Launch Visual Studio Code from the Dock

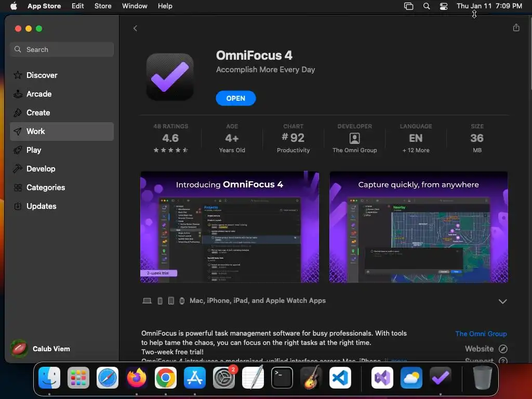click(340, 378)
